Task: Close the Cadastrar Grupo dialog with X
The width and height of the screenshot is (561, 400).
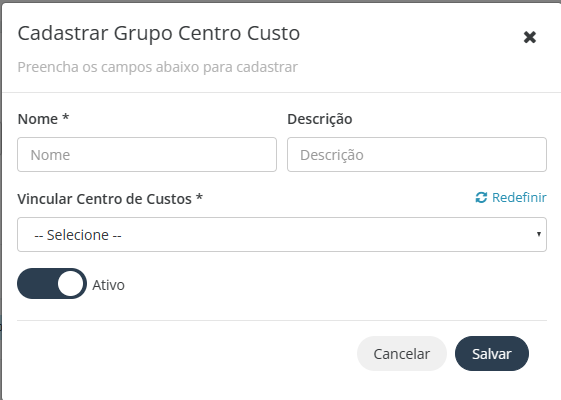Action: [x=530, y=37]
